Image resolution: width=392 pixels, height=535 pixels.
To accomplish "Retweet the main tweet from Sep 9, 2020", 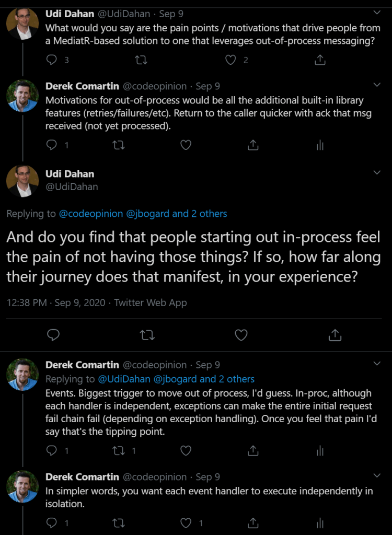I will 147,335.
